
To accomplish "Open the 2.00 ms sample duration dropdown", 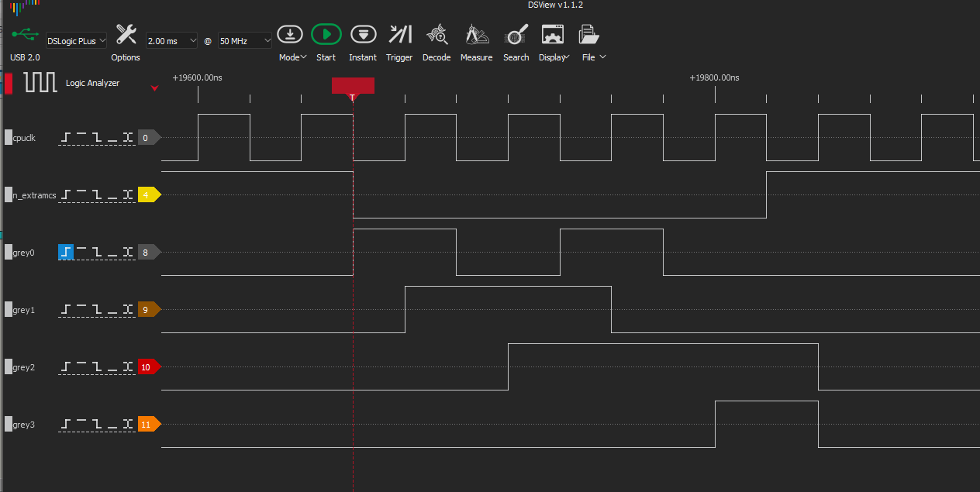I will (171, 41).
